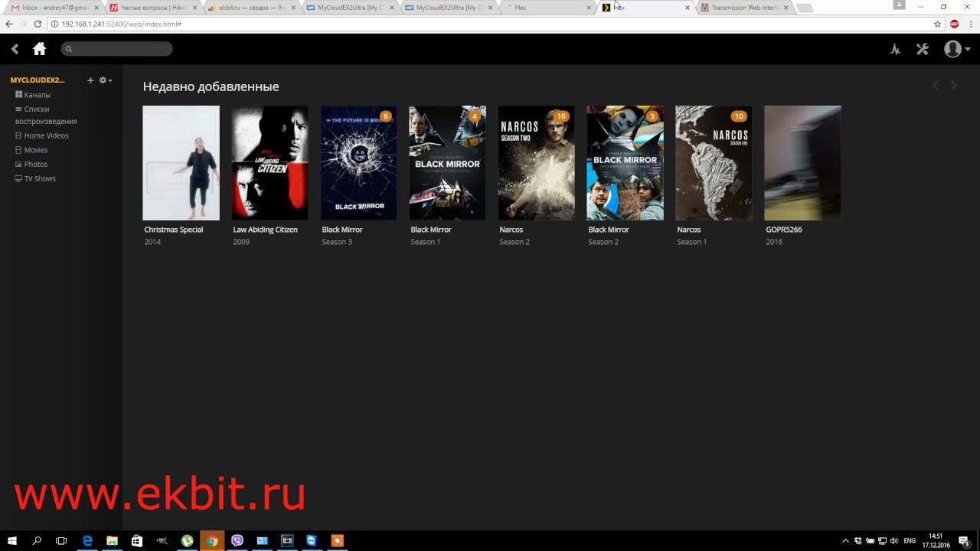Open Black Mirror Season 3 poster
This screenshot has width=980, height=551.
[358, 163]
